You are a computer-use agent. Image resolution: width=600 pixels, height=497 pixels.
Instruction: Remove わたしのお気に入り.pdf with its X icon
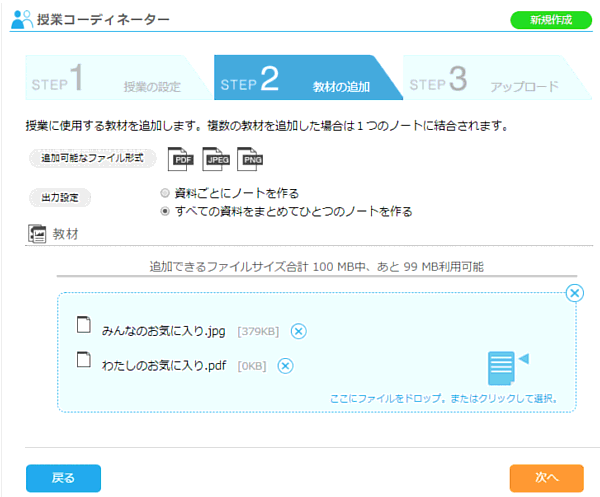[285, 366]
